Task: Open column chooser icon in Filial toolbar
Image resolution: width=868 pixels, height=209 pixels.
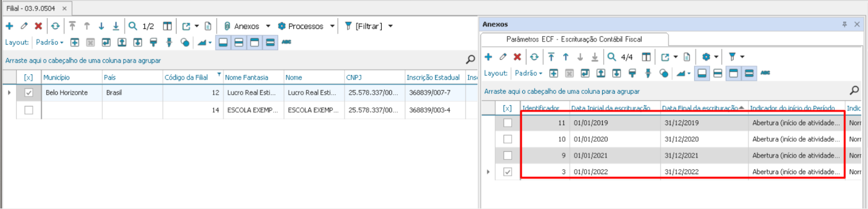Action: click(167, 26)
